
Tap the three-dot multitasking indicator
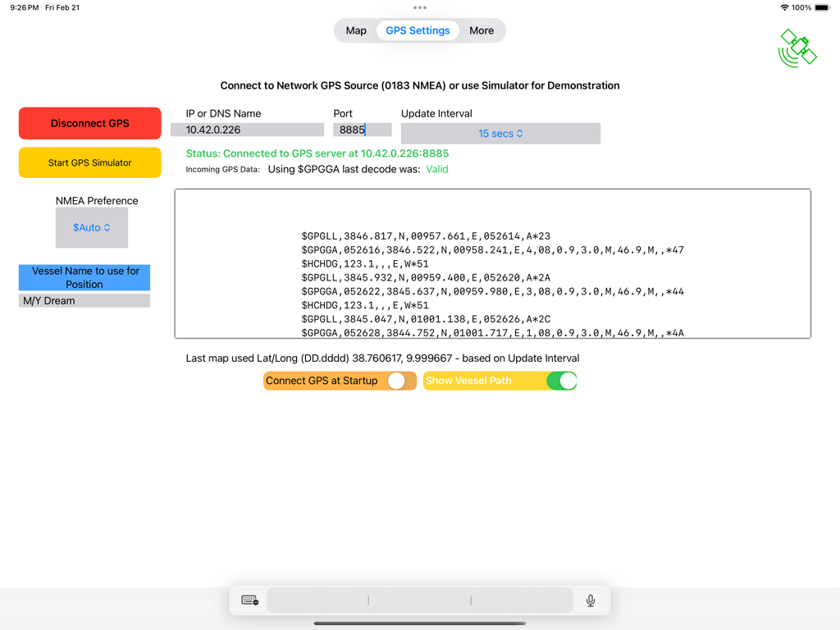point(420,7)
